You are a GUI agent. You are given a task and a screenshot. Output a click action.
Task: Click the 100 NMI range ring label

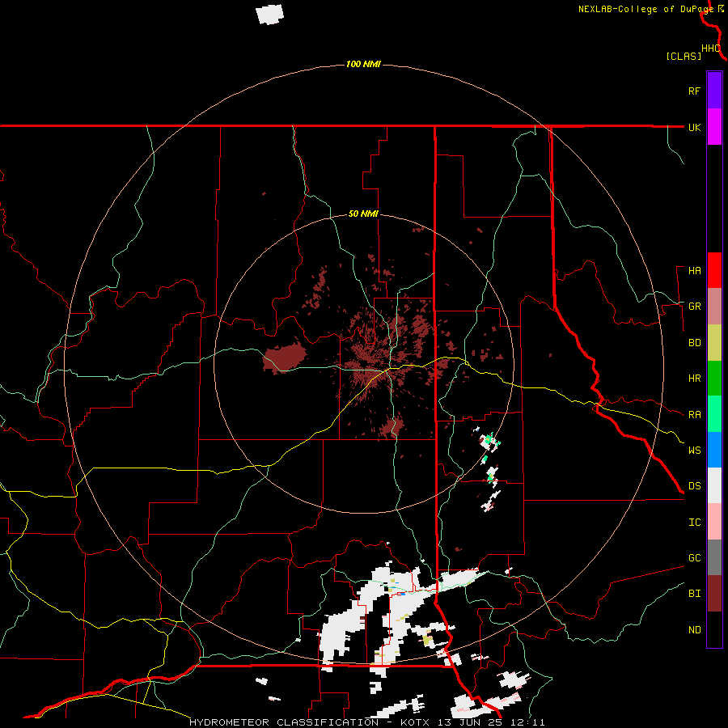click(x=363, y=64)
